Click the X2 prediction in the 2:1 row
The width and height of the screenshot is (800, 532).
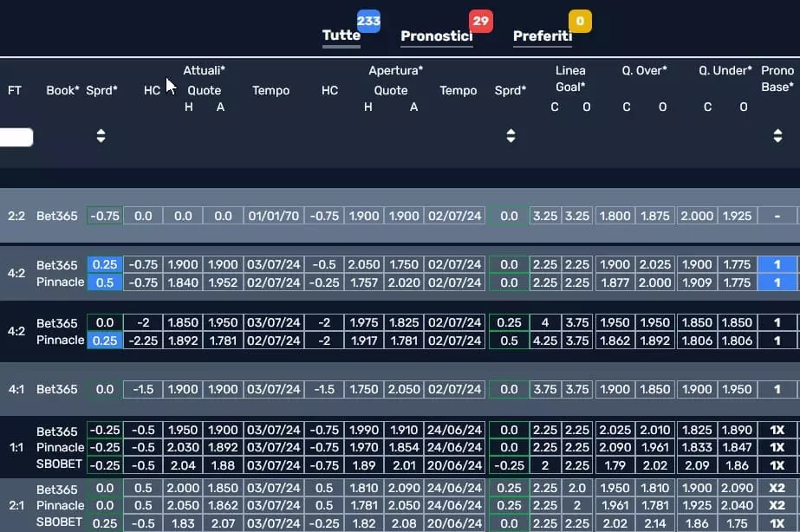777,488
